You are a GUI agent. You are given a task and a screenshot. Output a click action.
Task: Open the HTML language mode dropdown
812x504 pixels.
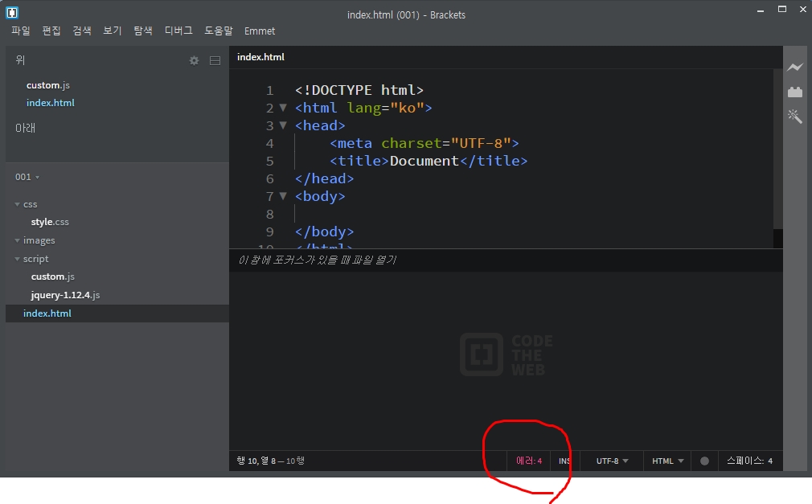coord(667,461)
